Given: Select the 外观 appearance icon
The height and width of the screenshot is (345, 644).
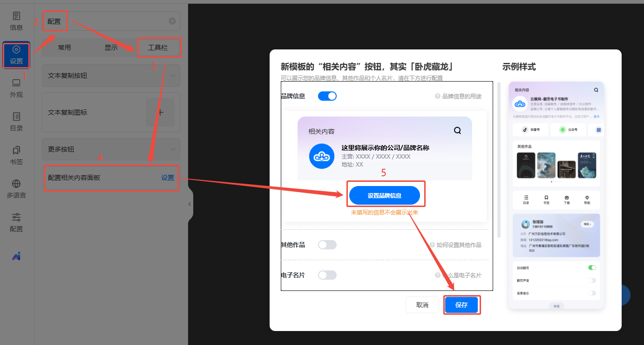Looking at the screenshot, I should 16,88.
